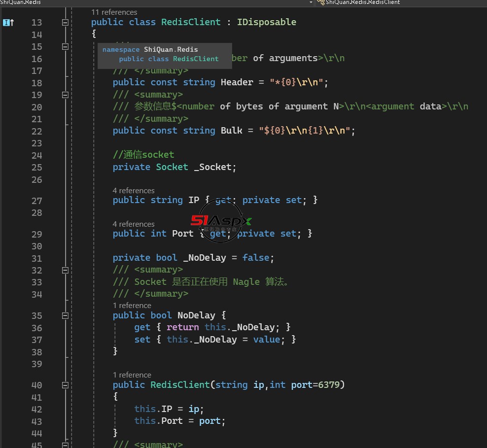Collapse the Nagle summary comment at line 32
The height and width of the screenshot is (448, 487).
tap(65, 270)
